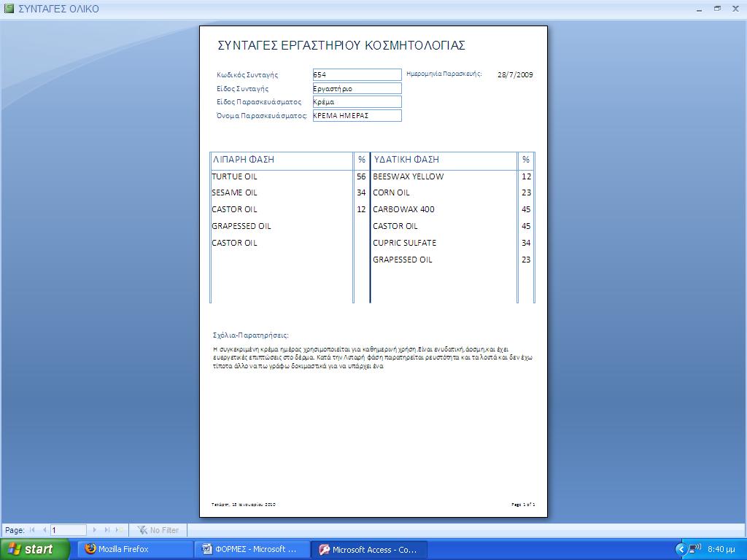The height and width of the screenshot is (560, 747).
Task: Click the CARBOWAX 400 entry
Action: click(x=403, y=209)
